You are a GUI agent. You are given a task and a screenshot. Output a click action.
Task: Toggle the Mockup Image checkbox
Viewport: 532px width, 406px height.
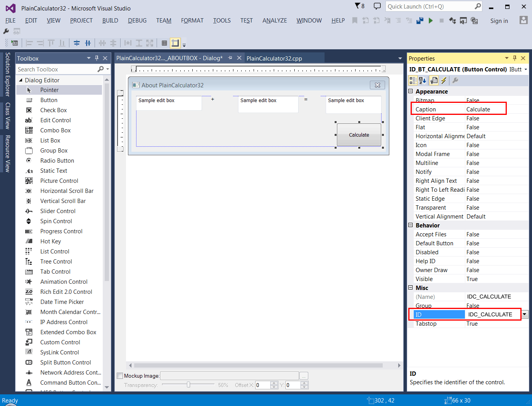point(120,376)
